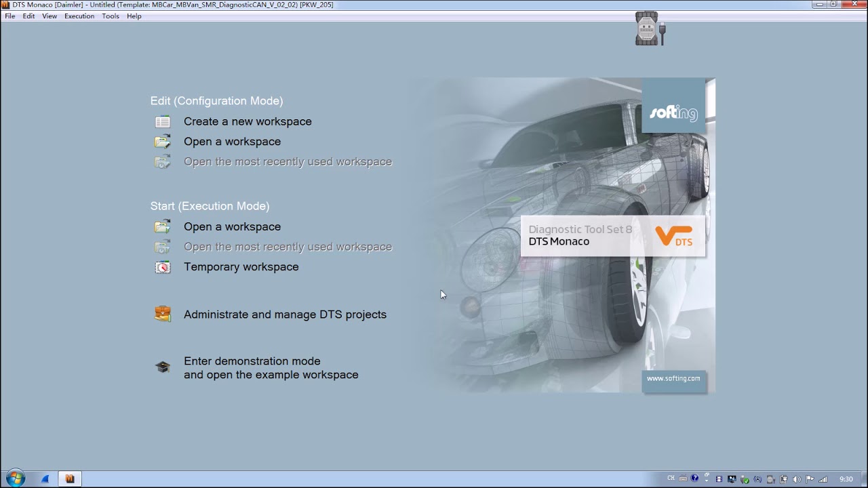The width and height of the screenshot is (868, 488).
Task: Click 'Create a new workspace' link
Action: [248, 121]
